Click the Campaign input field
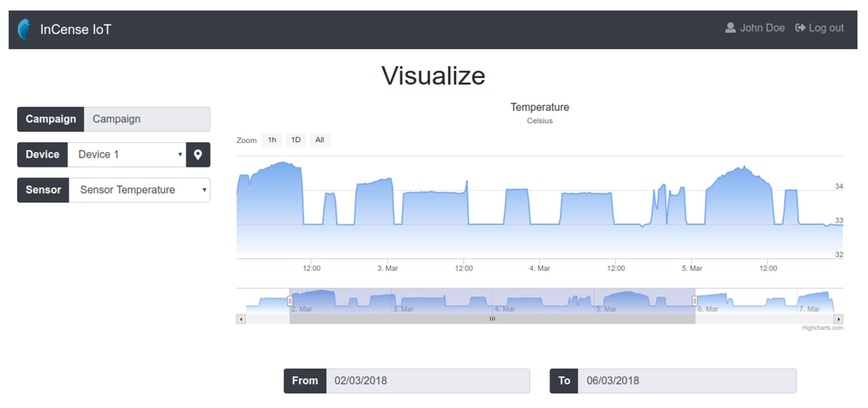 tap(147, 119)
